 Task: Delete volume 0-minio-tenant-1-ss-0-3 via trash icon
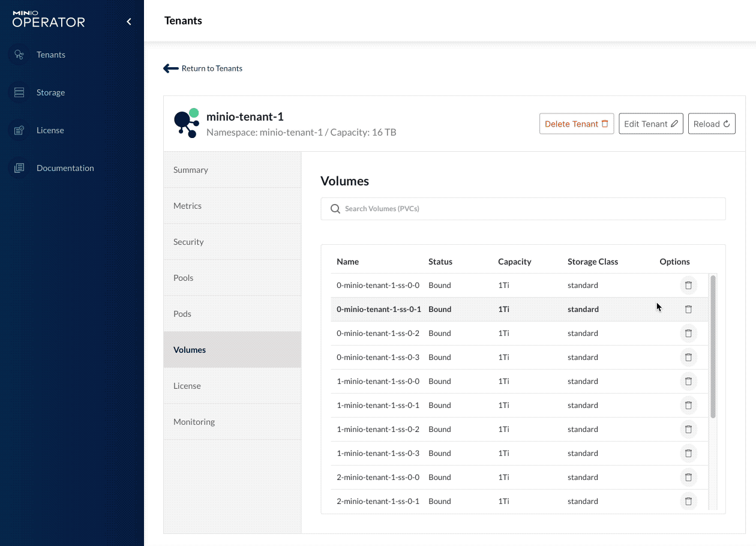pos(688,358)
